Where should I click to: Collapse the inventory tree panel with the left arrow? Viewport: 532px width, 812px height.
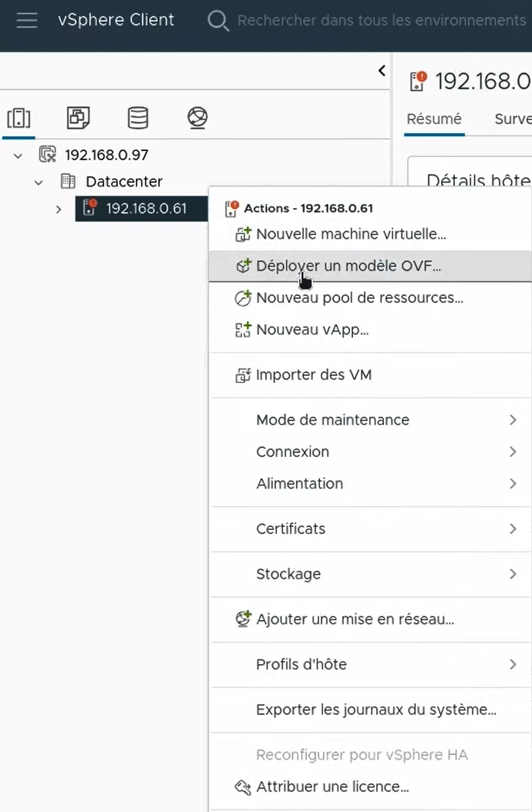coord(381,70)
